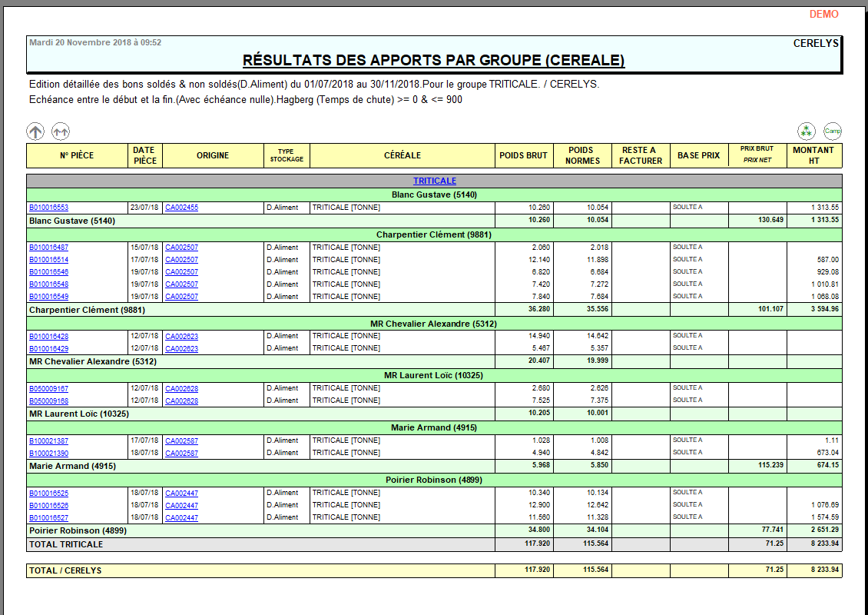
Task: Open piece B010016527 for Poirier Robinson
Action: coord(48,518)
